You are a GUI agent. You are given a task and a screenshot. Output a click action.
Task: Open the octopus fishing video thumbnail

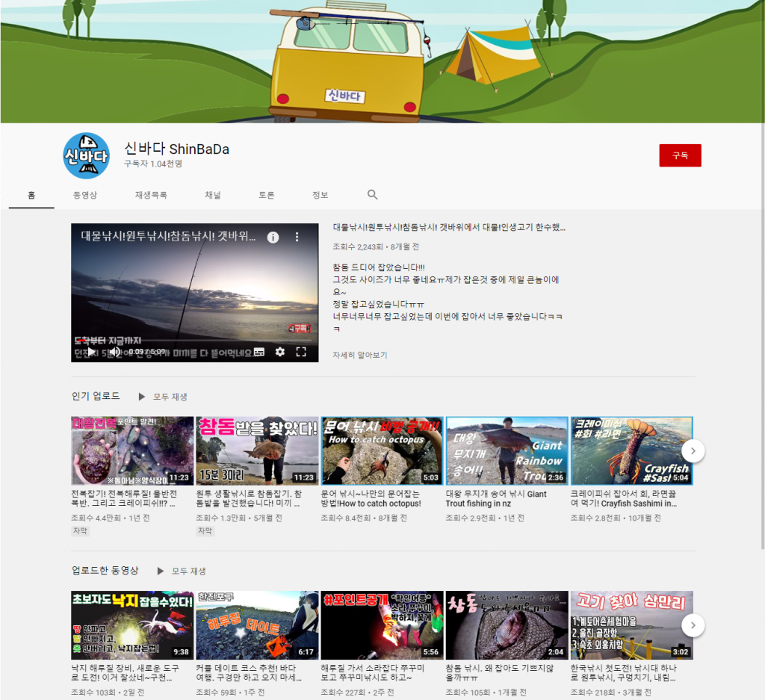pos(381,450)
